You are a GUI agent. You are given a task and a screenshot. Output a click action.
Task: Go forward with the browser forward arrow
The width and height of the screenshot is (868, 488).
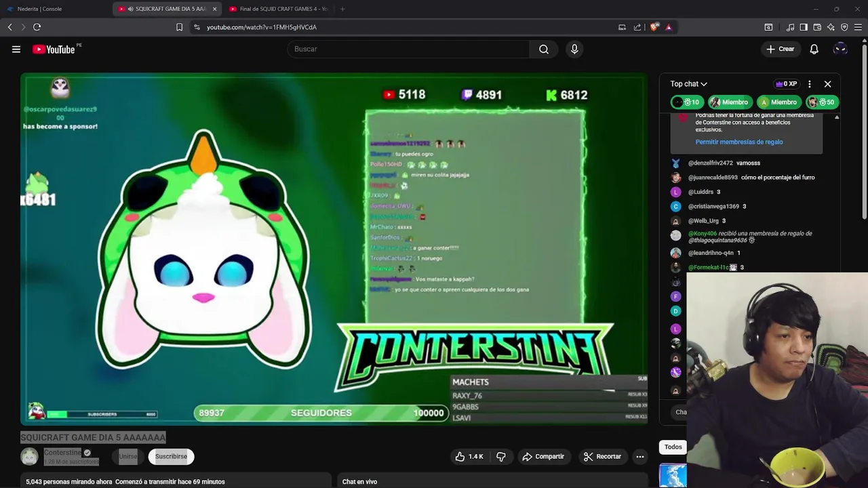pyautogui.click(x=23, y=27)
